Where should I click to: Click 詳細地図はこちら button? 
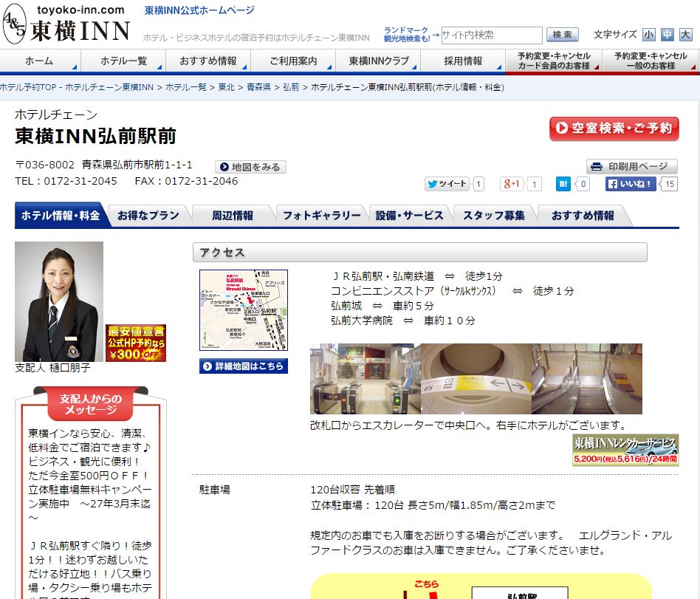244,366
